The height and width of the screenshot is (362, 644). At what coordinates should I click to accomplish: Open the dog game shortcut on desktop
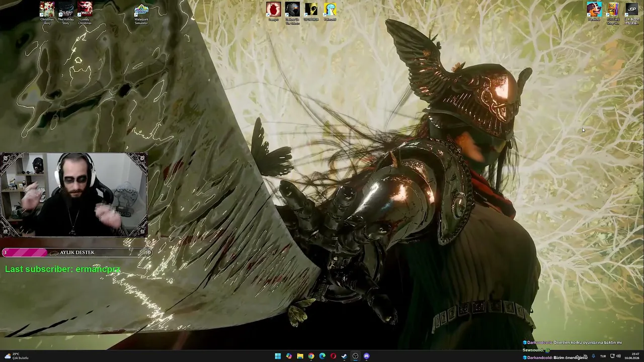(594, 12)
